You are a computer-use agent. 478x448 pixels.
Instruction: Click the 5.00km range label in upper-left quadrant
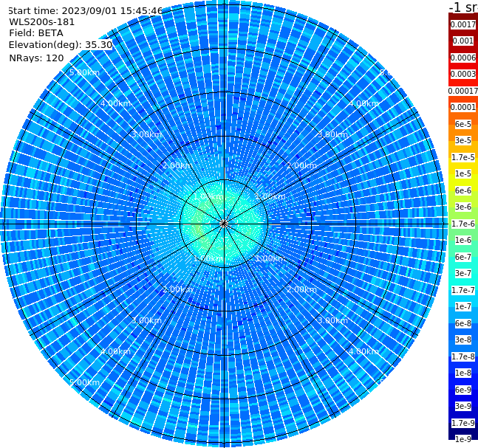[x=85, y=72]
